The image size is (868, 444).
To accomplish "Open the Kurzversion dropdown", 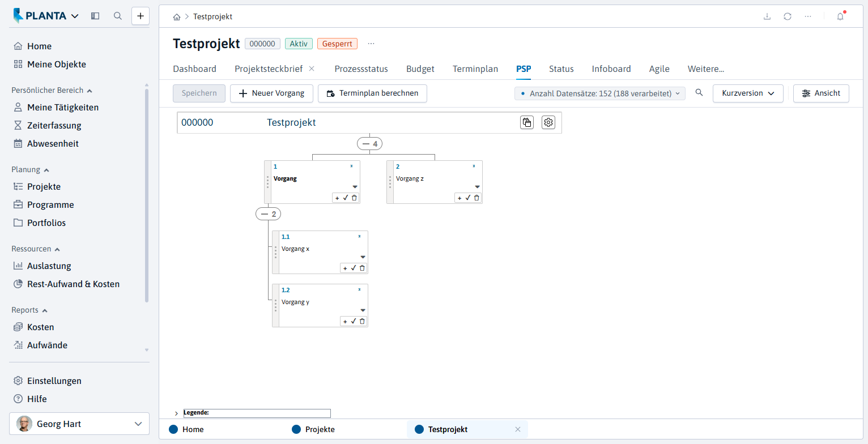I will click(x=748, y=93).
